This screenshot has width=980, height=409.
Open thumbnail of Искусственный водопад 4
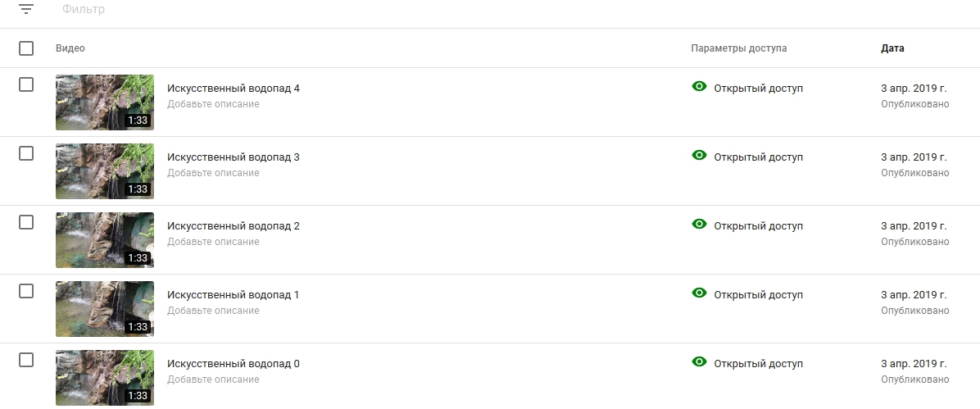pyautogui.click(x=104, y=102)
